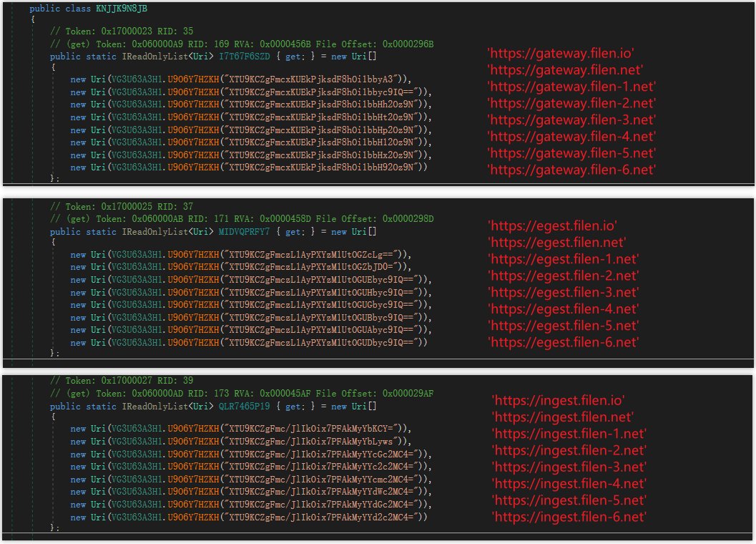Click RVA value 0x000045AF
Viewport: 756px width, 544px height.
285,394
